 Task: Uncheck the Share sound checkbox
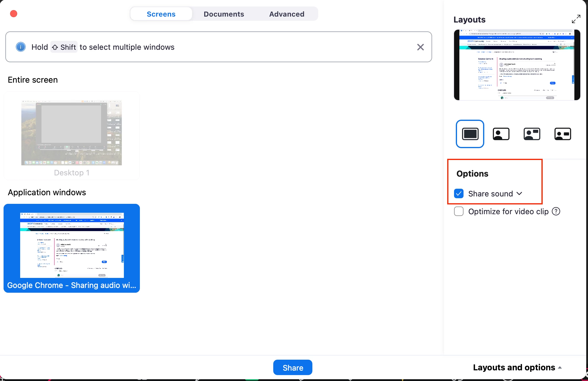point(459,194)
